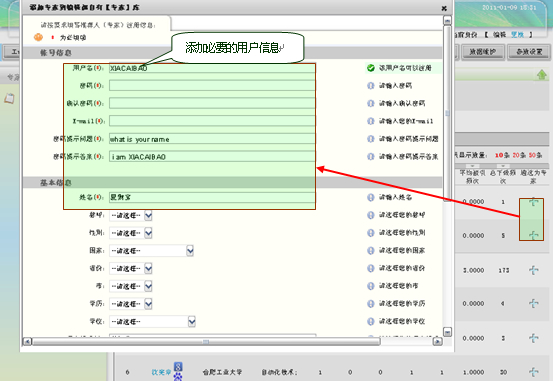The height and width of the screenshot is (381, 553).
Task: Click the row 6 name link in the background table
Action: [161, 372]
